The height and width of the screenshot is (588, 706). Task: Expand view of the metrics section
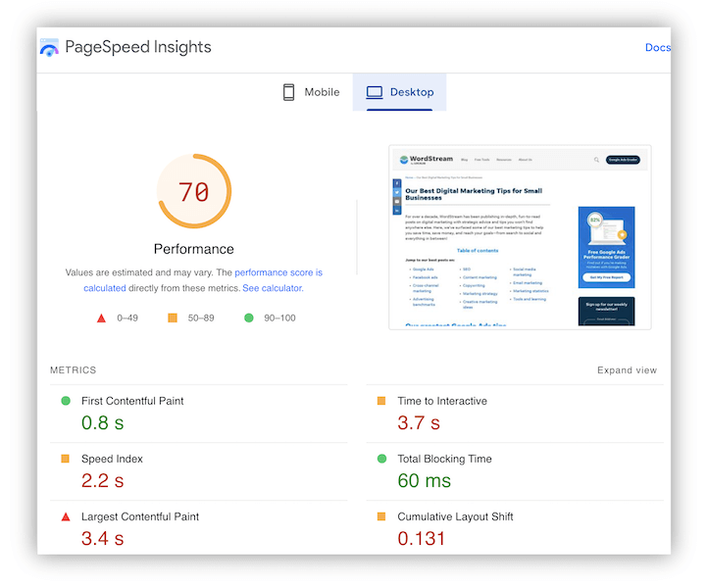pos(627,370)
